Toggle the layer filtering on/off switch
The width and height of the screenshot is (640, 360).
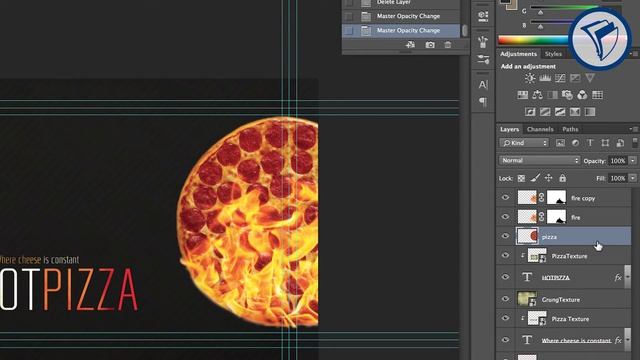tap(635, 143)
